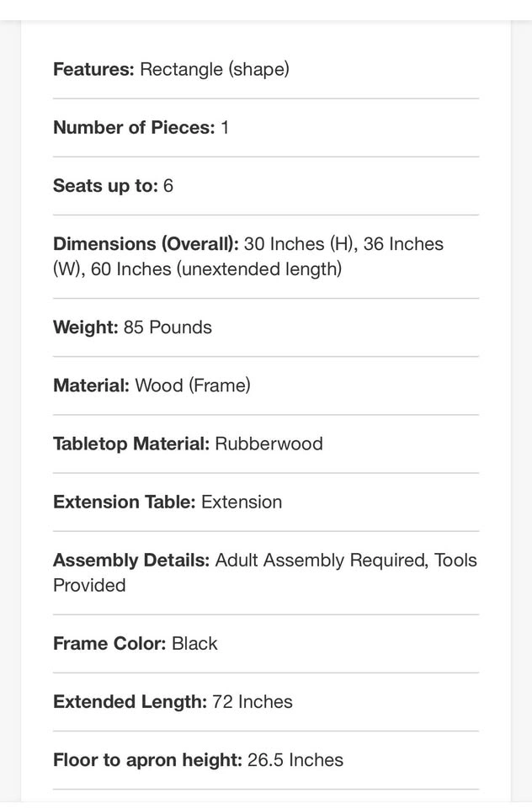Click the Frame Color label
This screenshot has height=808, width=532.
pyautogui.click(x=109, y=643)
